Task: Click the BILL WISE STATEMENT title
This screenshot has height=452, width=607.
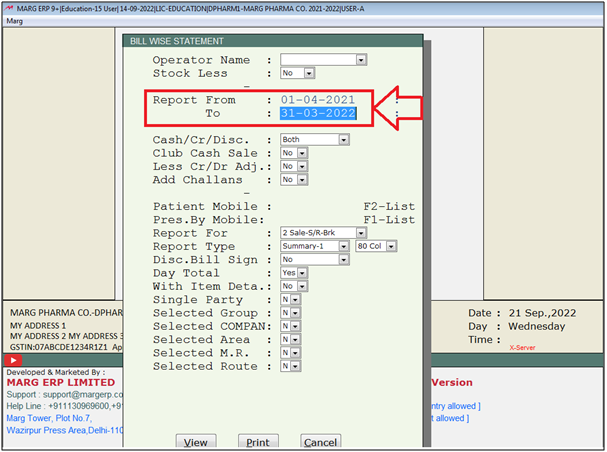Action: [x=177, y=41]
